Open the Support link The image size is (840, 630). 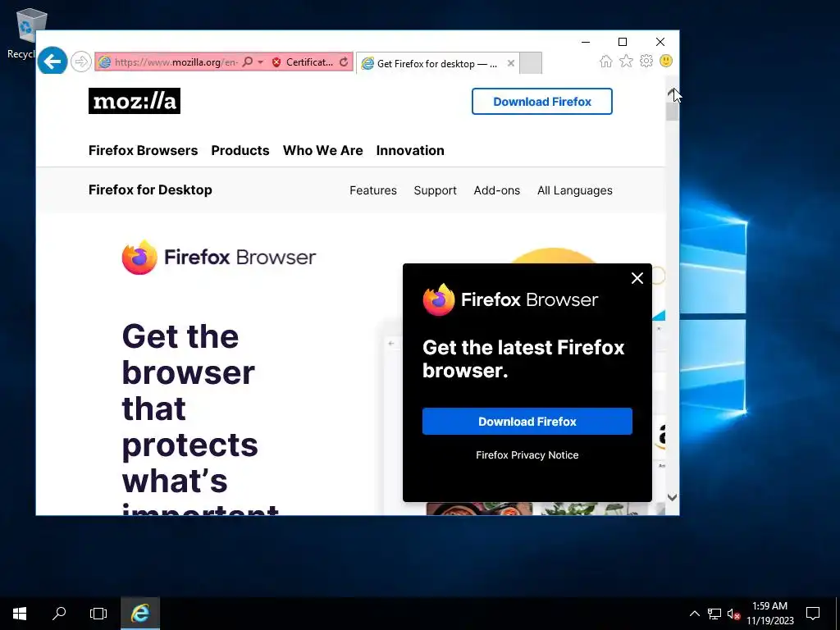(435, 190)
